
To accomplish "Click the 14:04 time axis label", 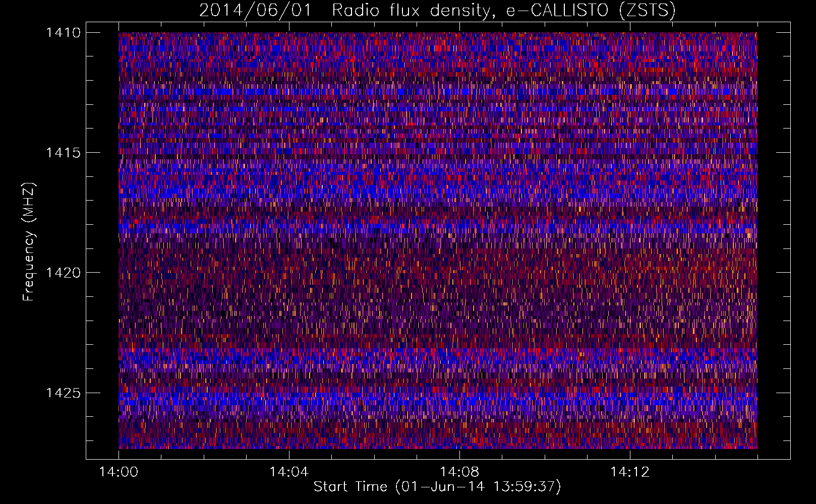I will [288, 472].
